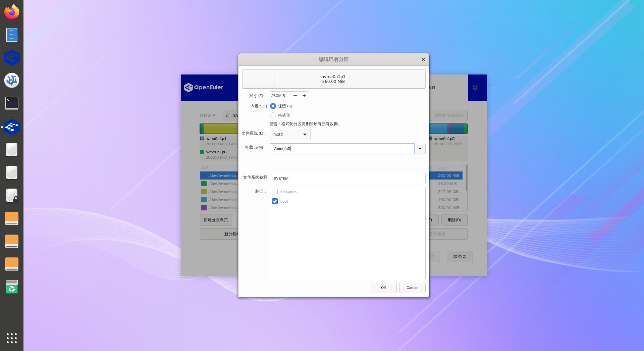Launch the Terminal from the dock

point(12,103)
